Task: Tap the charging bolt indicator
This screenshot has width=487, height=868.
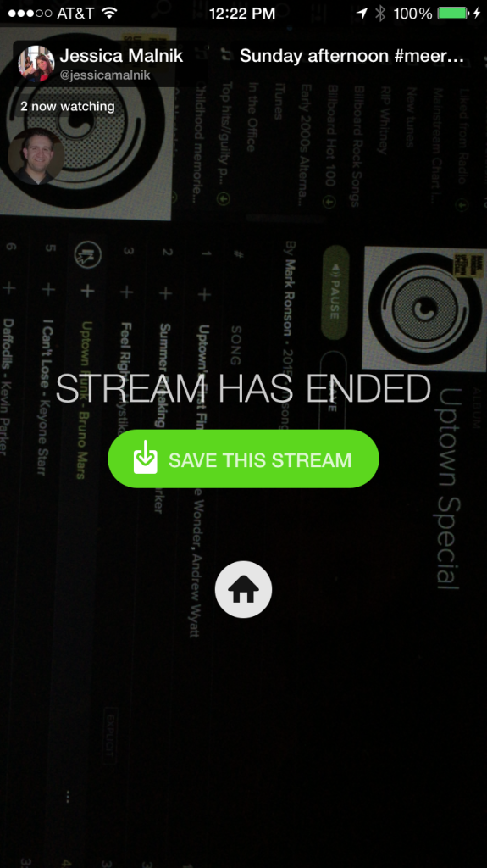Action: pyautogui.click(x=477, y=14)
